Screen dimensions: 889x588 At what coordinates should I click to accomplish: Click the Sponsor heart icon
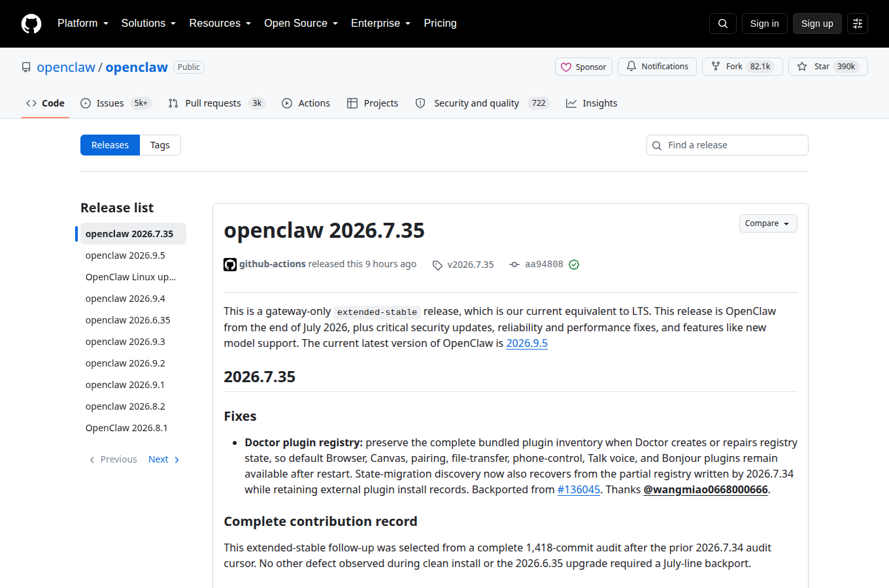click(566, 67)
